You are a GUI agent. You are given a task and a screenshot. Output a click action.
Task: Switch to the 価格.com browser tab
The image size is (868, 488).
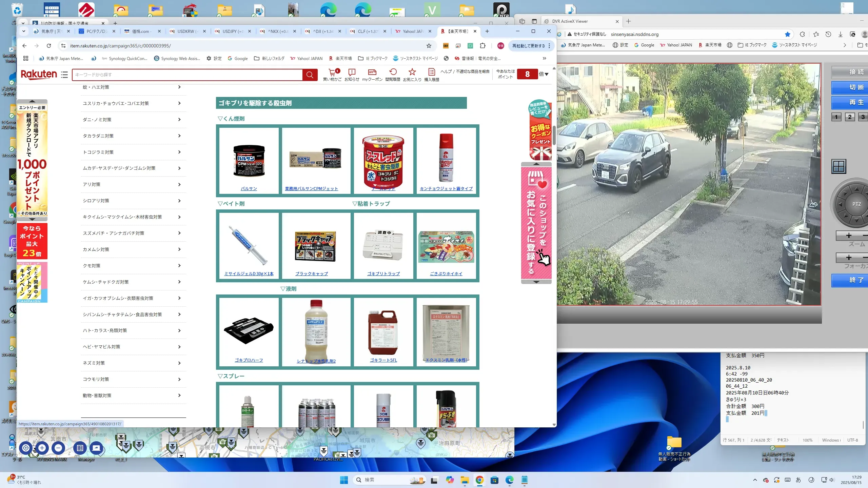(140, 31)
